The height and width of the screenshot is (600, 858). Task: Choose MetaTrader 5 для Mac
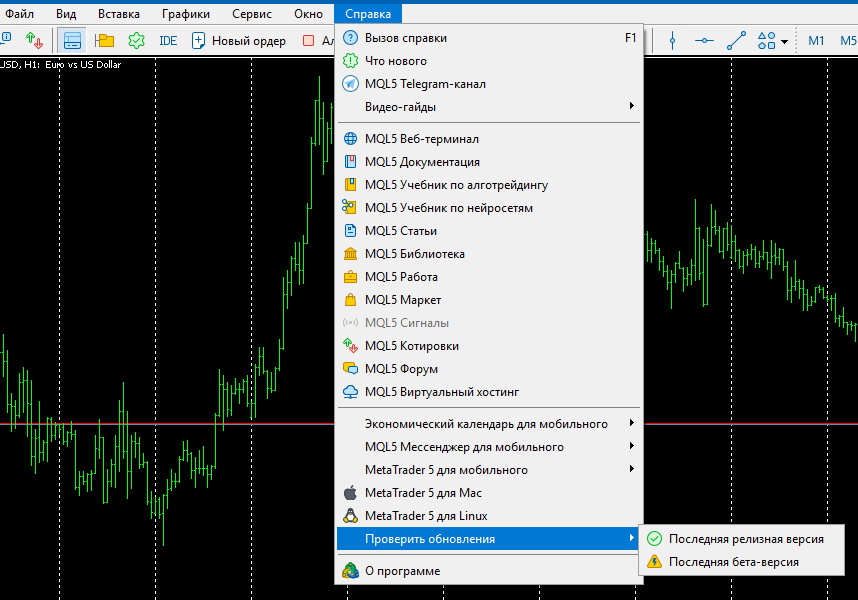tap(488, 493)
